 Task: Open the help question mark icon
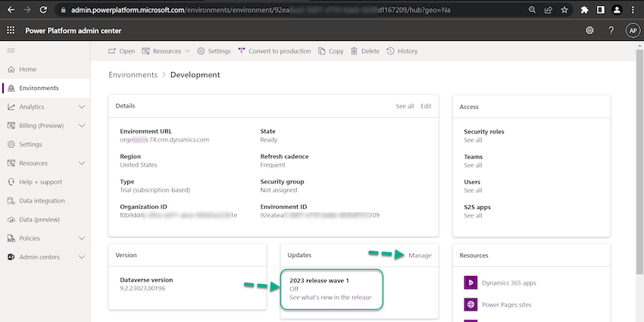click(611, 30)
